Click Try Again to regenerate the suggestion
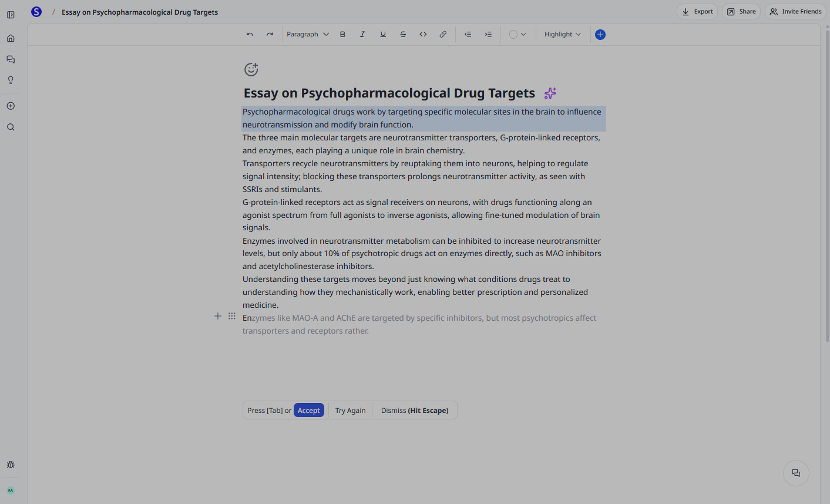830x504 pixels. pyautogui.click(x=350, y=410)
